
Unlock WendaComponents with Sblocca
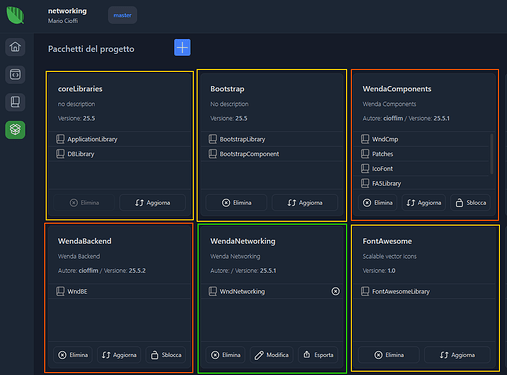click(x=470, y=203)
